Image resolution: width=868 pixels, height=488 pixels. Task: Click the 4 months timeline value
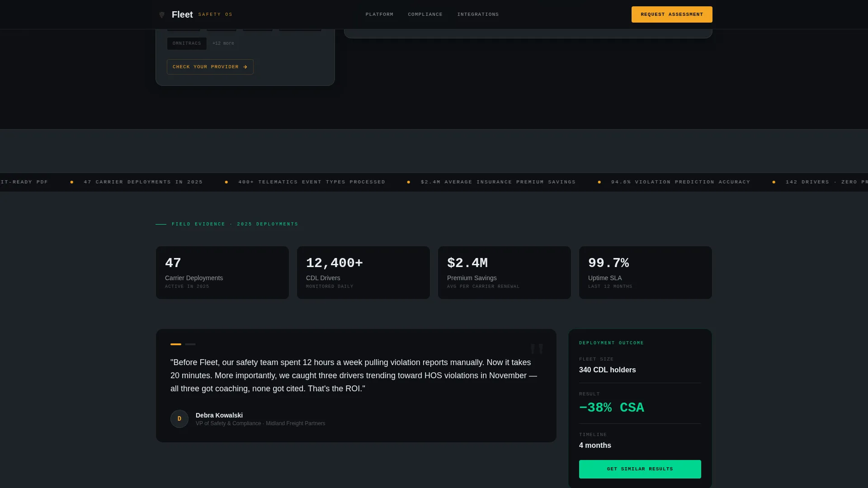(595, 446)
